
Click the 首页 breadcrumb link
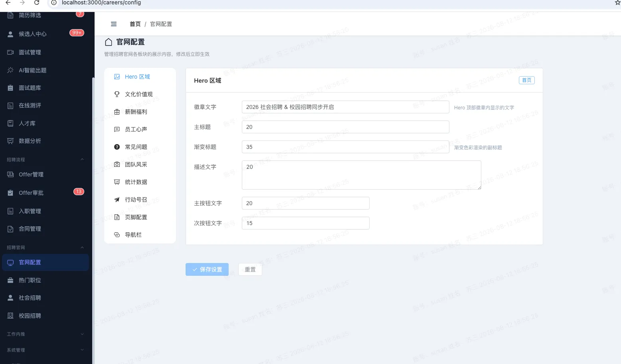pyautogui.click(x=135, y=24)
